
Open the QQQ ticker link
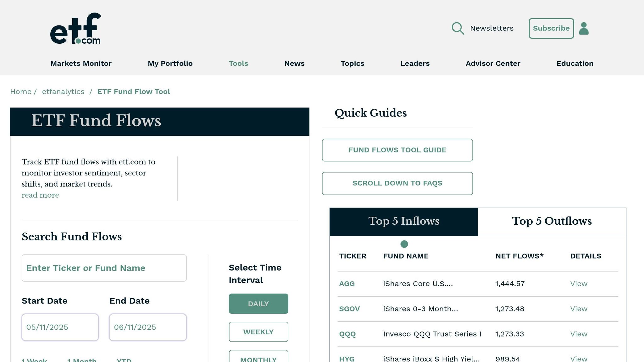tap(347, 334)
